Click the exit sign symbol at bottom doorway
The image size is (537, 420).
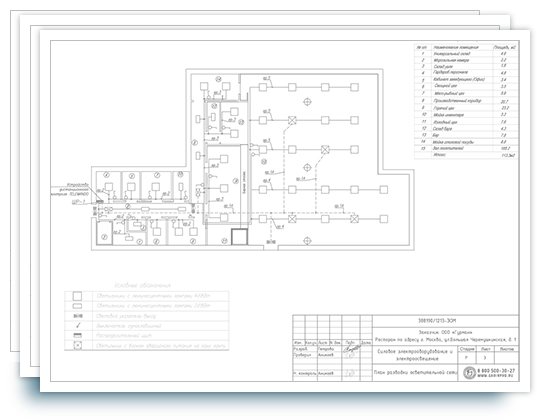pyautogui.click(x=271, y=242)
